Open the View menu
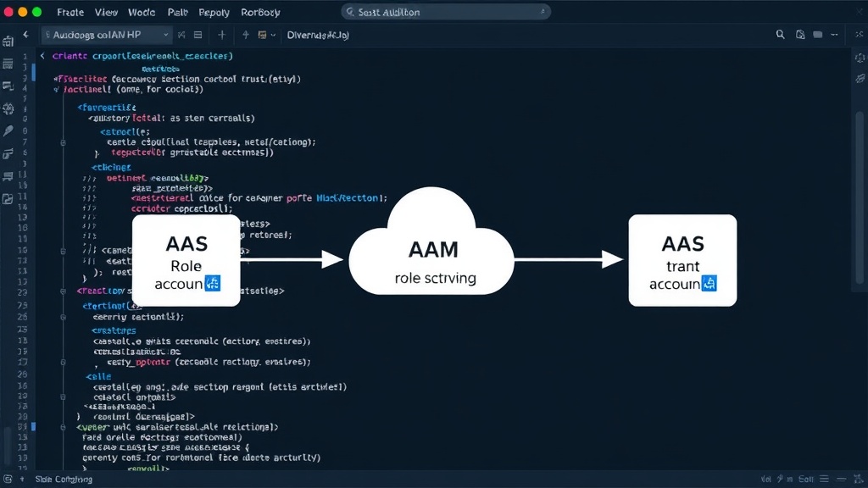Viewport: 868px width, 488px height. click(x=106, y=12)
